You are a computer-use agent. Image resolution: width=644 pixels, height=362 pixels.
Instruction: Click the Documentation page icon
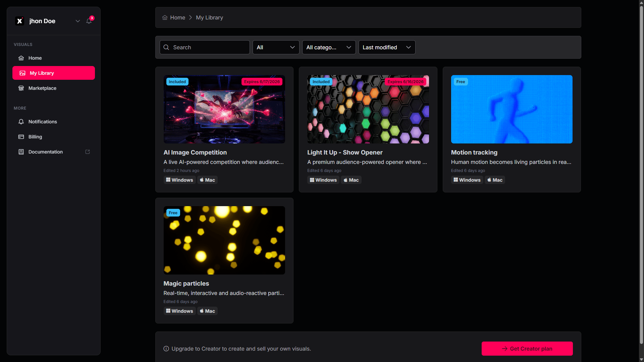[x=21, y=152]
